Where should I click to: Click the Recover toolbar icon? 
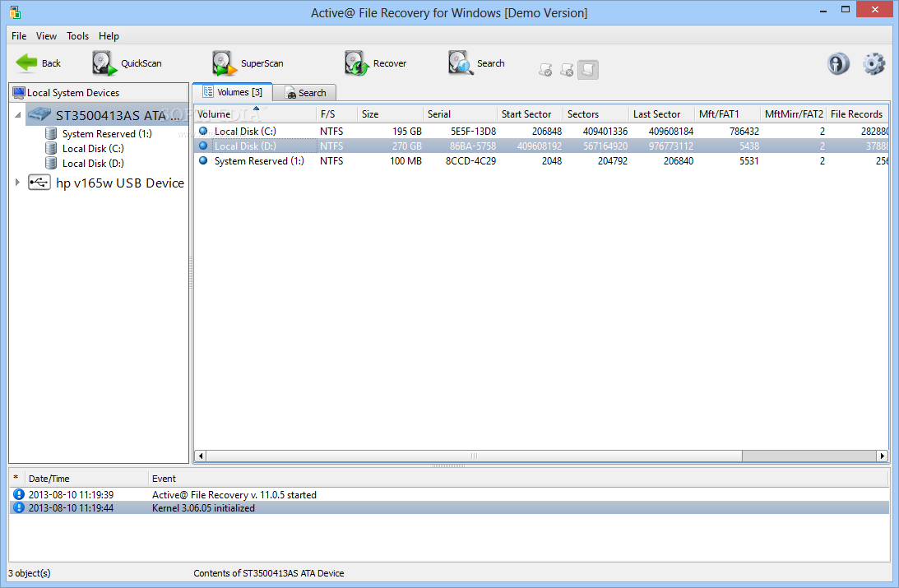(x=357, y=63)
